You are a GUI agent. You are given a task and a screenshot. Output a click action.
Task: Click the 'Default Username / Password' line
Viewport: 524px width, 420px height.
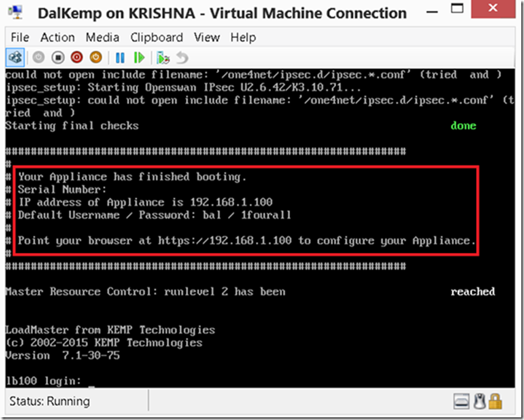point(154,215)
